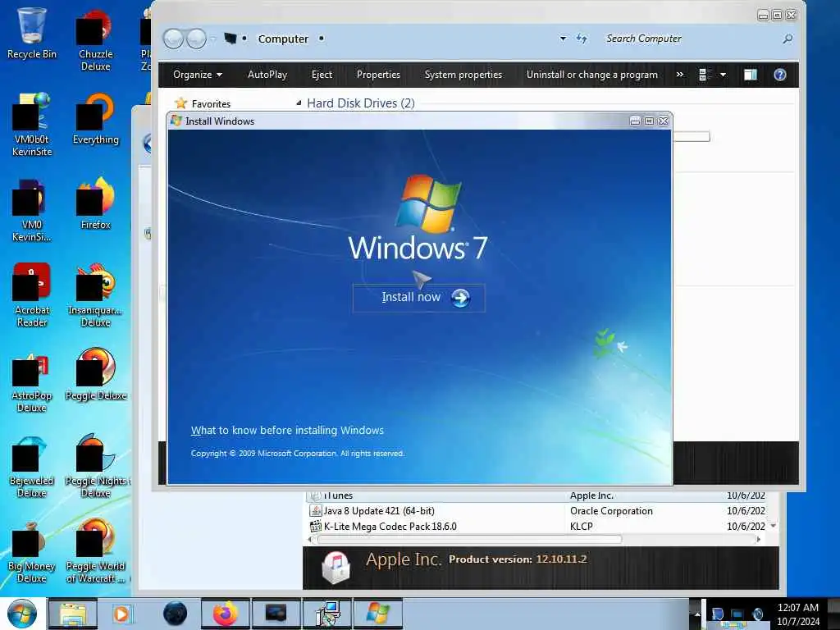Click the network icon in system tray

737,614
